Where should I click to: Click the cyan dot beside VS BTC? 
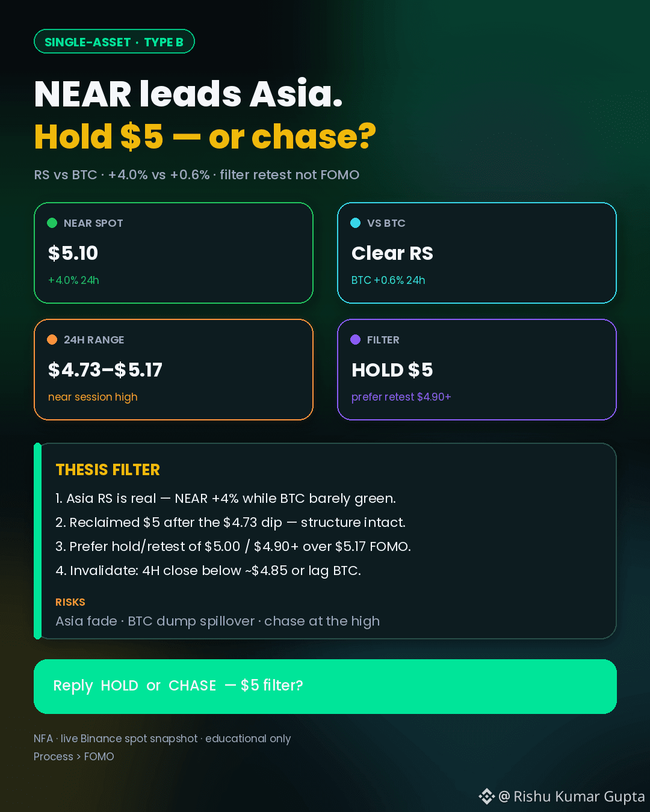click(x=356, y=223)
